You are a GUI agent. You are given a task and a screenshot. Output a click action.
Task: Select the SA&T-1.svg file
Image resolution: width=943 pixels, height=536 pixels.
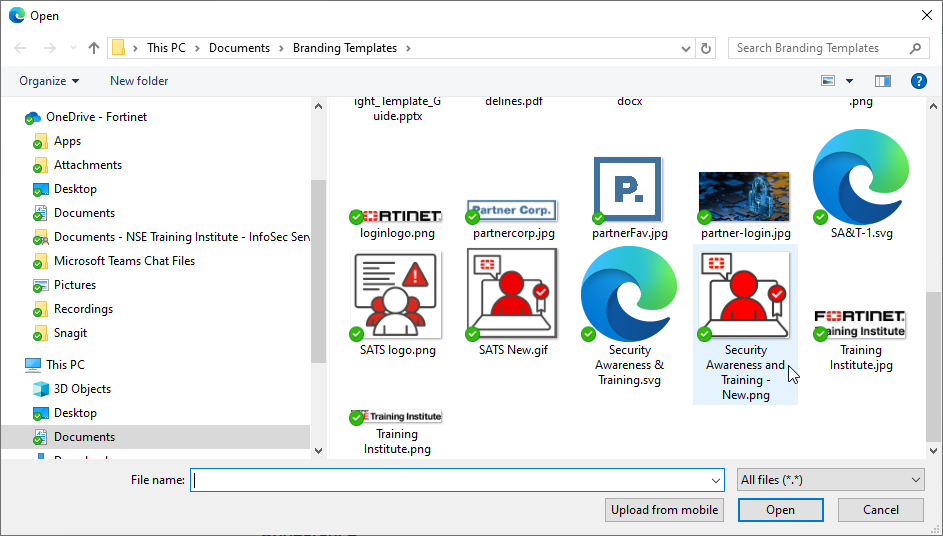(x=861, y=183)
